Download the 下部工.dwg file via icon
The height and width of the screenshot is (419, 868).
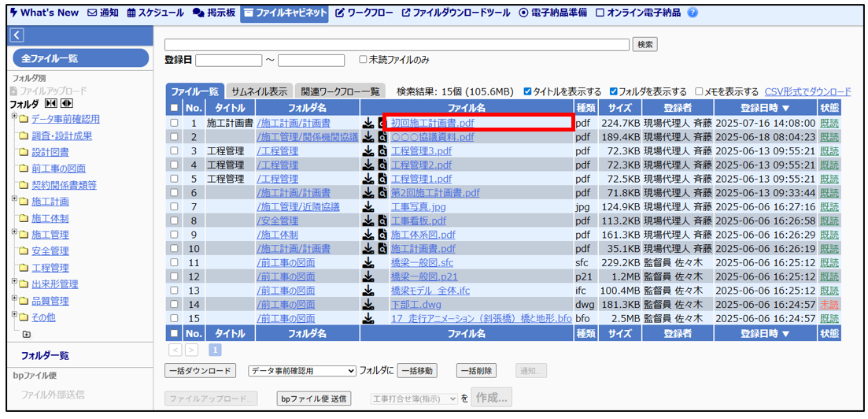pos(368,304)
